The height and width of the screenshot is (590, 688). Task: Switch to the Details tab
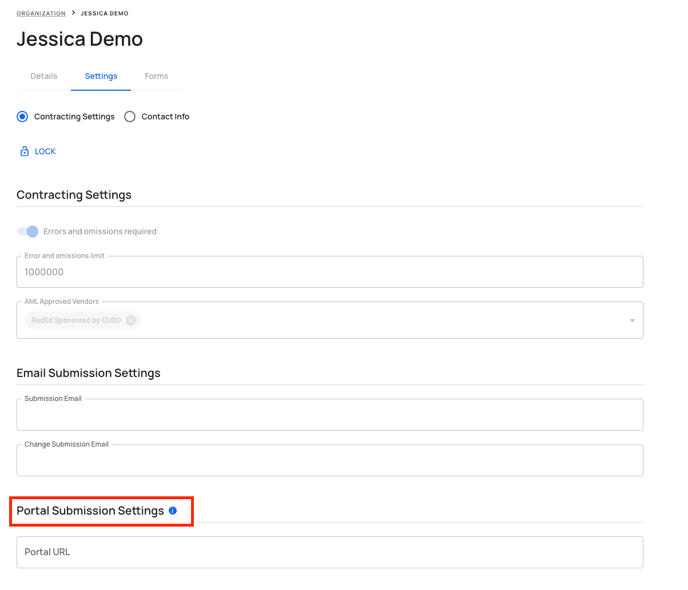[44, 76]
